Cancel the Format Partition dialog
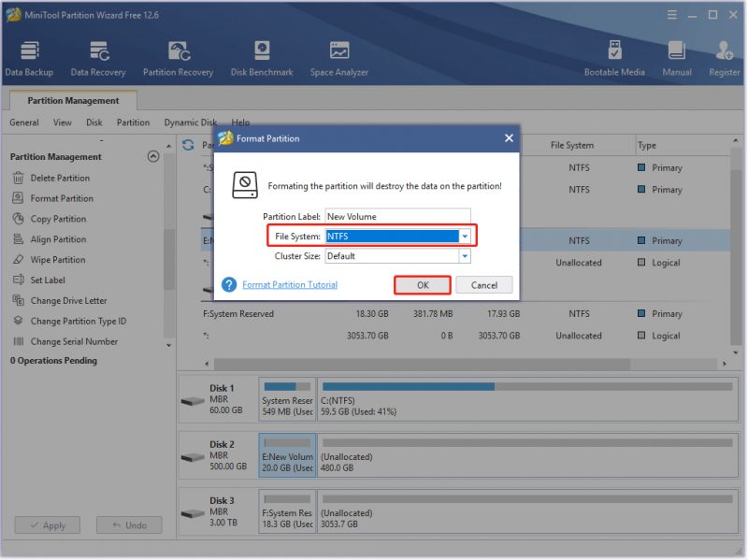 tap(484, 285)
